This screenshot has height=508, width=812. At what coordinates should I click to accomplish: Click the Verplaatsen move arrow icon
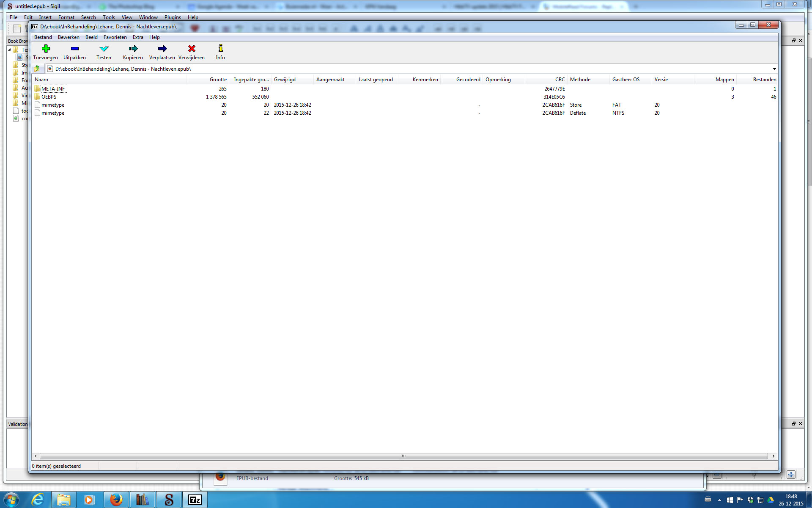[162, 49]
